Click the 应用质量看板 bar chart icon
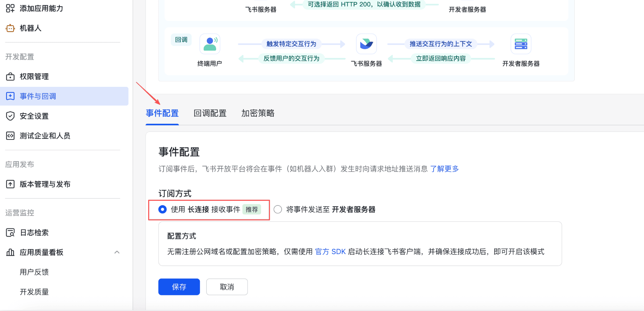The image size is (644, 311). click(10, 252)
